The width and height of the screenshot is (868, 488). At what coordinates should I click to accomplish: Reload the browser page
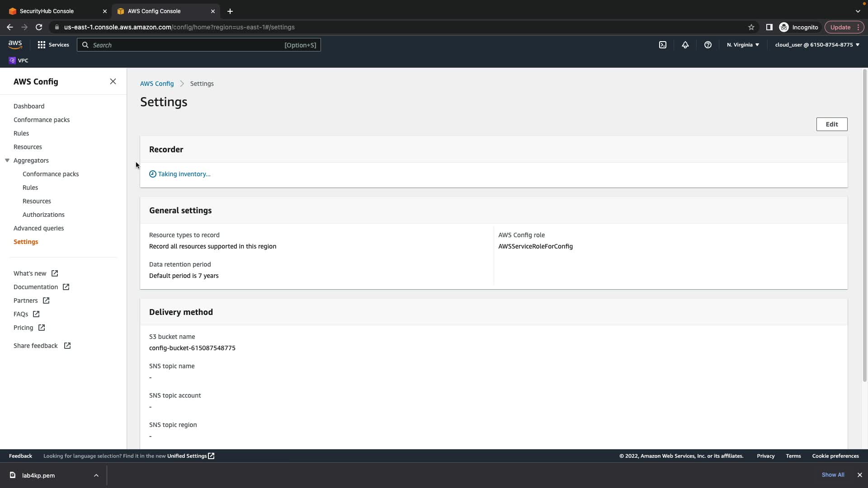pos(39,27)
